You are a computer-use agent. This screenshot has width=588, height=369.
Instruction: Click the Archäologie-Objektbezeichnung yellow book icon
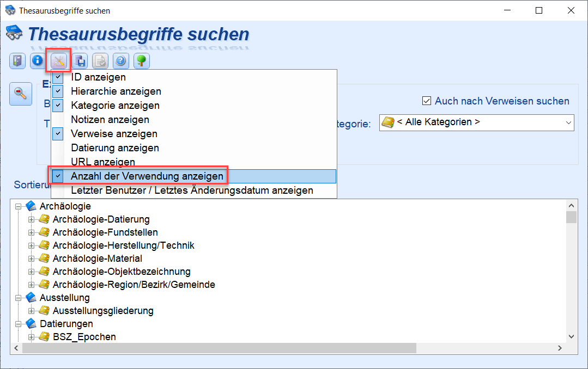44,271
